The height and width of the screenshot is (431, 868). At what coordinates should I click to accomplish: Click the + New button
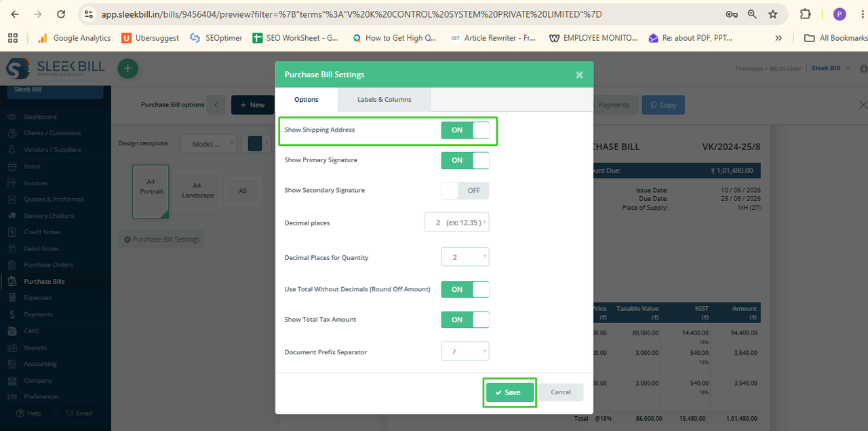pyautogui.click(x=252, y=105)
